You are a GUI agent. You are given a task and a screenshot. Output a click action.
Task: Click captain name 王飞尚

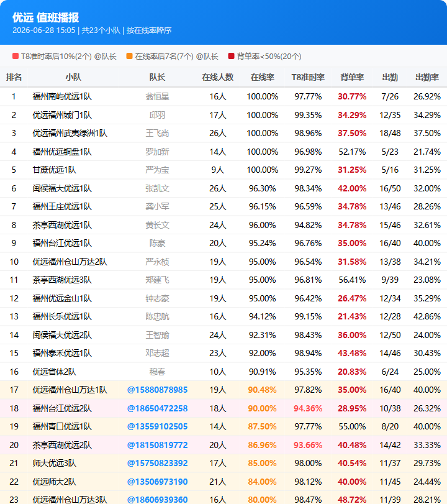coord(157,133)
